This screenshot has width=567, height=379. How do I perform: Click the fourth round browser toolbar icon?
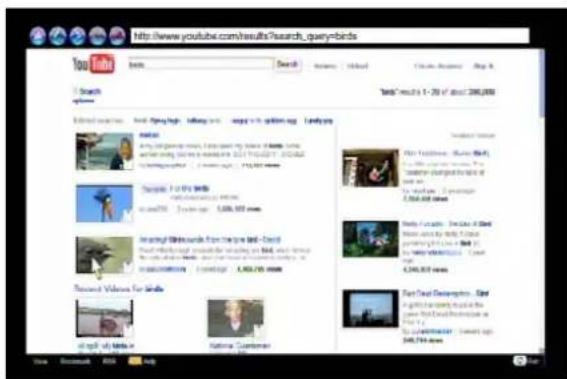[97, 36]
